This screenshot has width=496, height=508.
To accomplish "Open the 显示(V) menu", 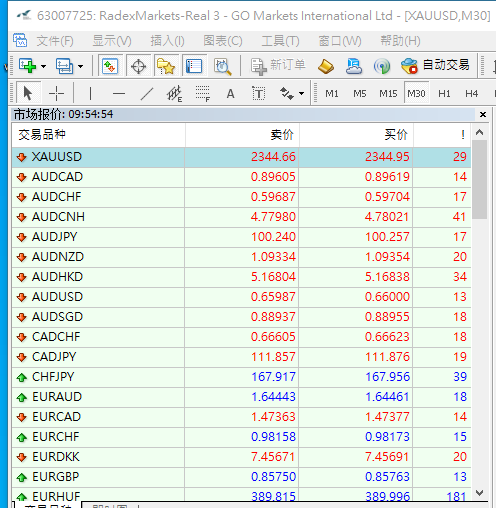I will coord(112,41).
